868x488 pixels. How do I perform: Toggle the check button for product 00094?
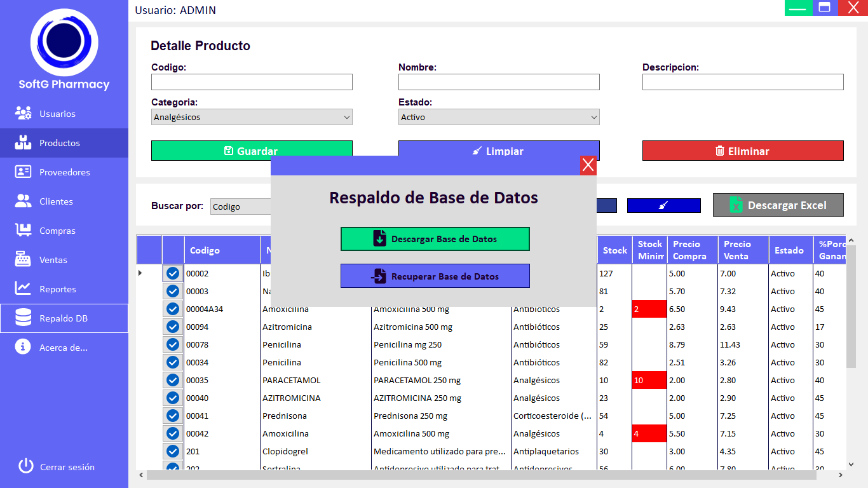pyautogui.click(x=172, y=327)
